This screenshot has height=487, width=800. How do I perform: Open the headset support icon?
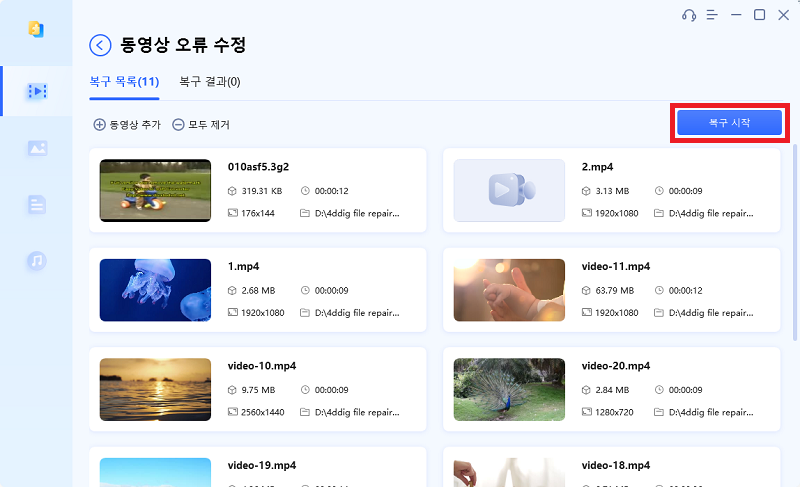click(x=689, y=15)
